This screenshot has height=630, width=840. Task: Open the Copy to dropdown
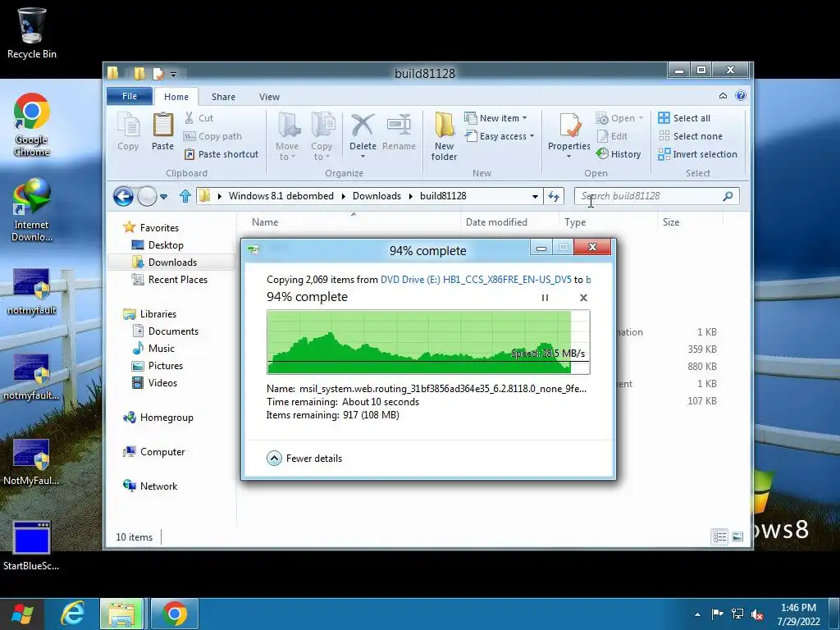pyautogui.click(x=322, y=137)
